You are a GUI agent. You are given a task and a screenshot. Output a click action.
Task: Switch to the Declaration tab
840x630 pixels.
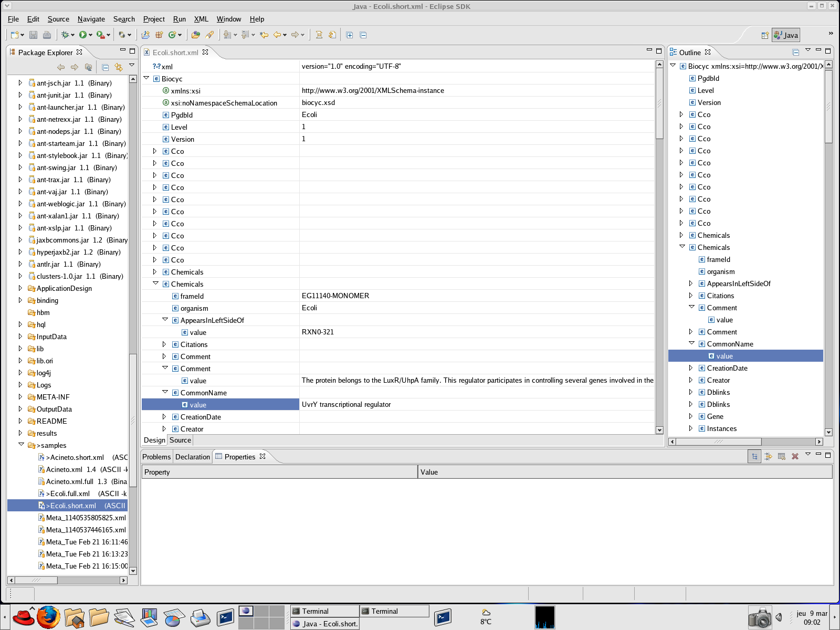point(193,457)
